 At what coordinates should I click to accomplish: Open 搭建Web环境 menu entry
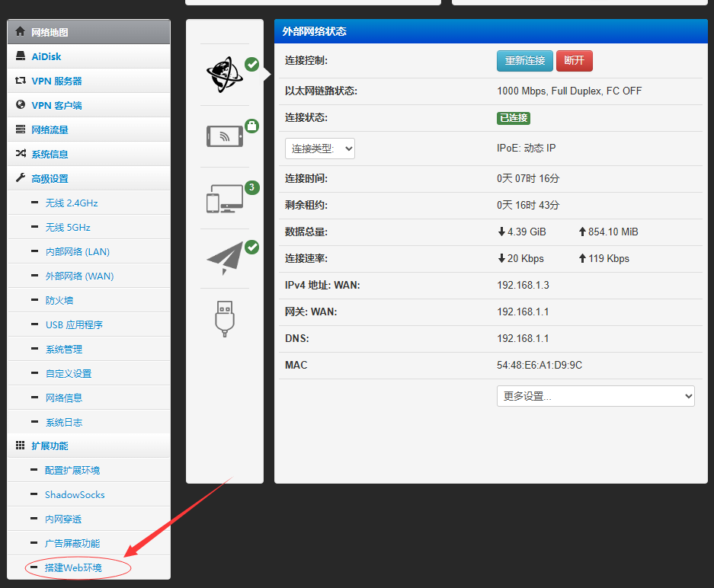tap(73, 567)
